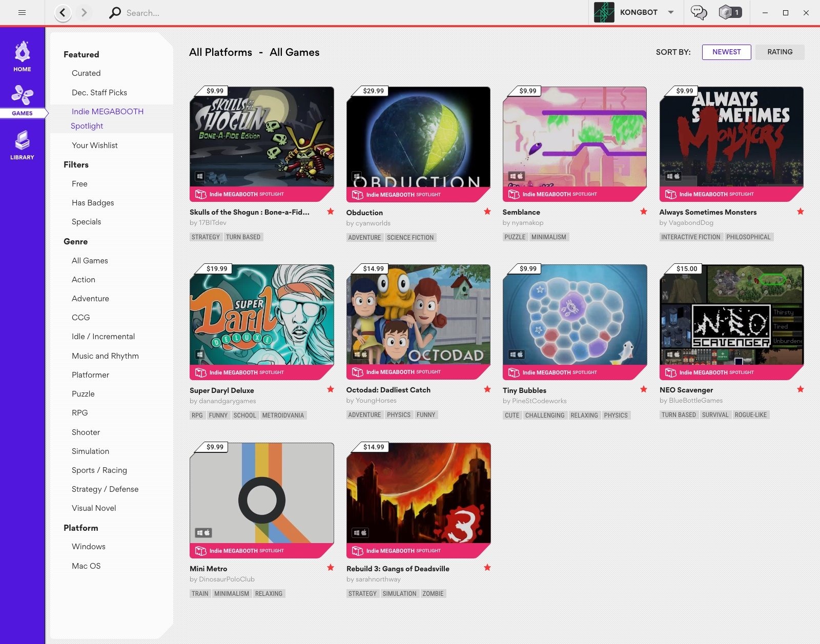Toggle wishlist star for NEO Scavenger
Image resolution: width=820 pixels, height=644 pixels.
(801, 389)
